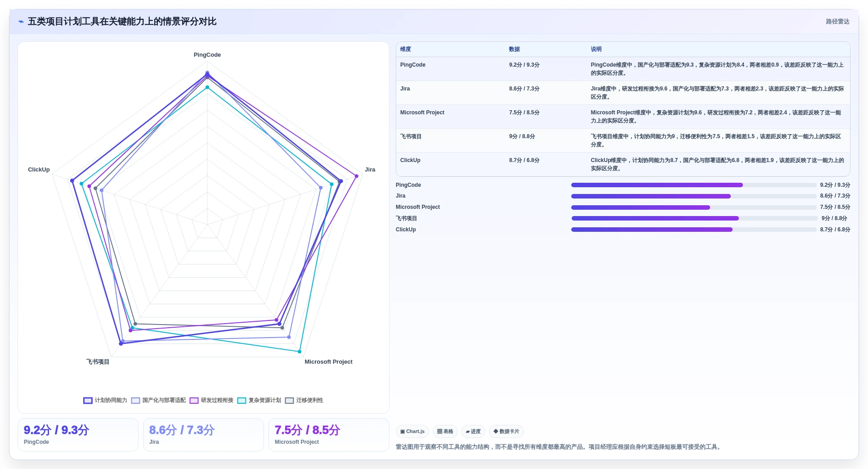Click the 数据卡片 tag chip
Screen dimensions: 868x469
[506, 431]
